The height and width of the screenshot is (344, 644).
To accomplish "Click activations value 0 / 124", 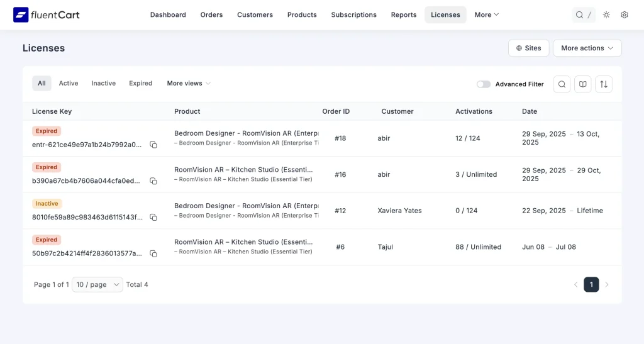I will (467, 211).
